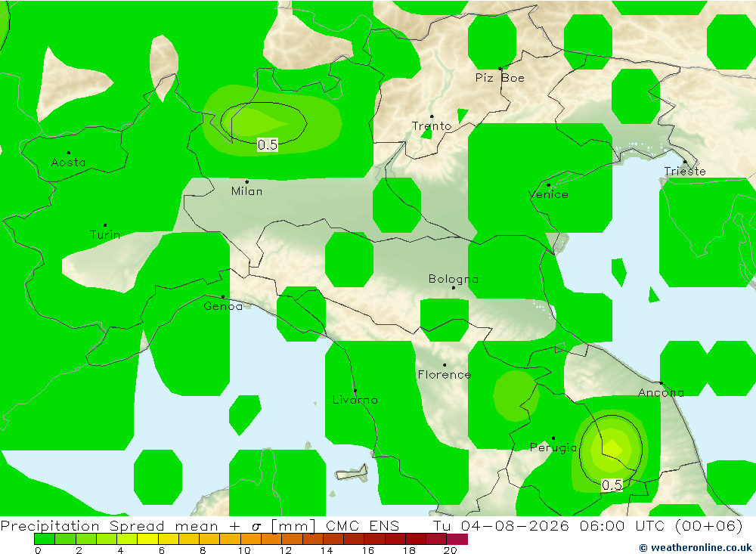Viewport: 756px width, 554px height.
Task: Click the Trento city label
Action: click(432, 126)
